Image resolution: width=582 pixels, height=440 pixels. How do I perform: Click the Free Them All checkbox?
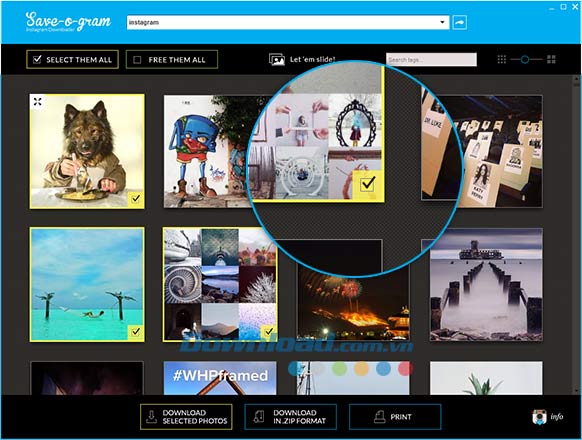(137, 60)
